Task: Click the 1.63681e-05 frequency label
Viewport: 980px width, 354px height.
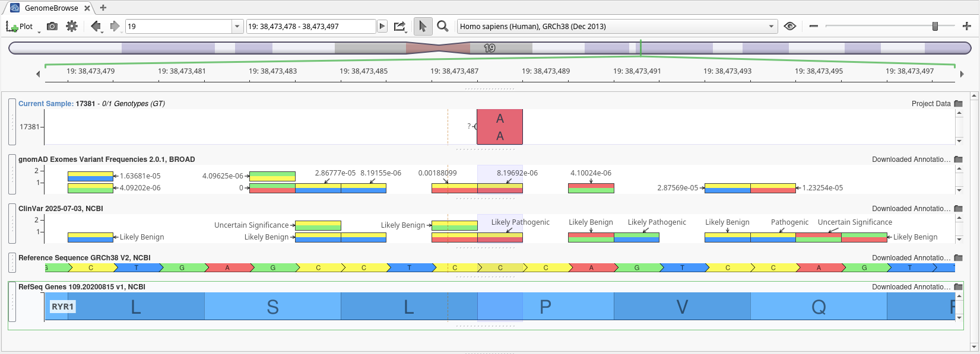Action: 140,176
